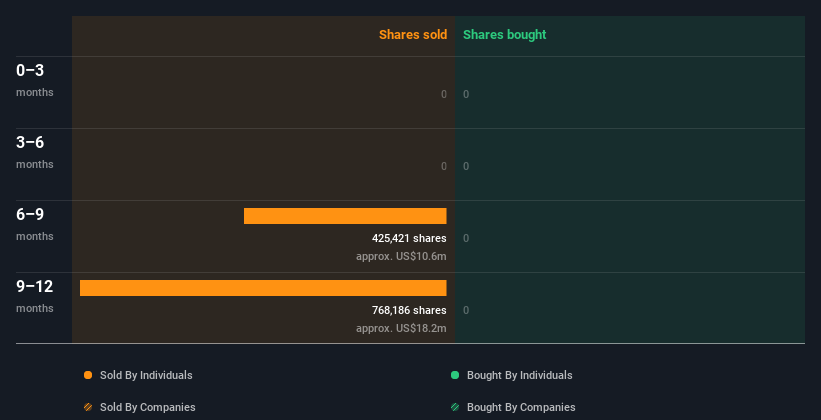Toggle the Sold By Companies legend label
The image size is (821, 420).
tap(147, 407)
